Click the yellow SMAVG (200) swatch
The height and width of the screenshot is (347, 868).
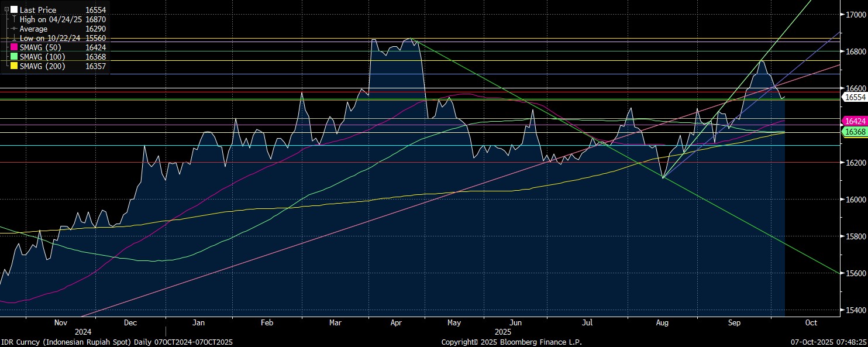pyautogui.click(x=14, y=66)
